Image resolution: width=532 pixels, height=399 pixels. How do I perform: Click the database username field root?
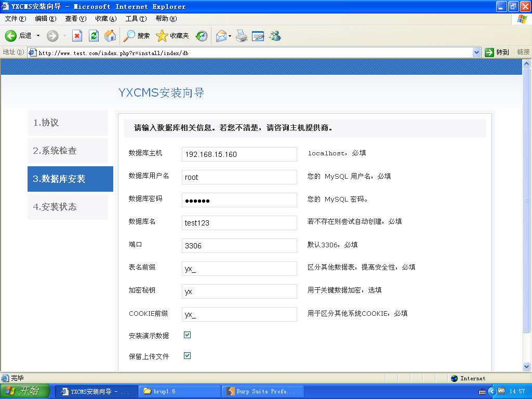point(239,177)
